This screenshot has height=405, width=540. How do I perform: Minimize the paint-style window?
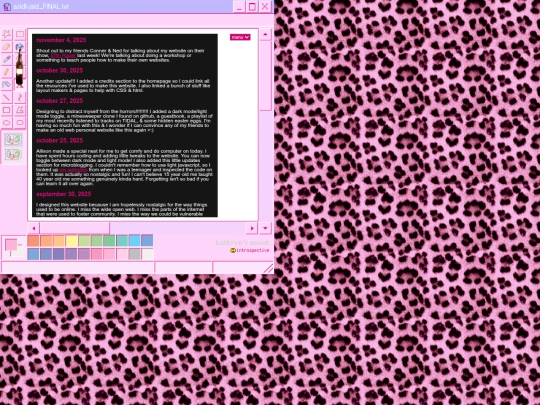[239, 7]
